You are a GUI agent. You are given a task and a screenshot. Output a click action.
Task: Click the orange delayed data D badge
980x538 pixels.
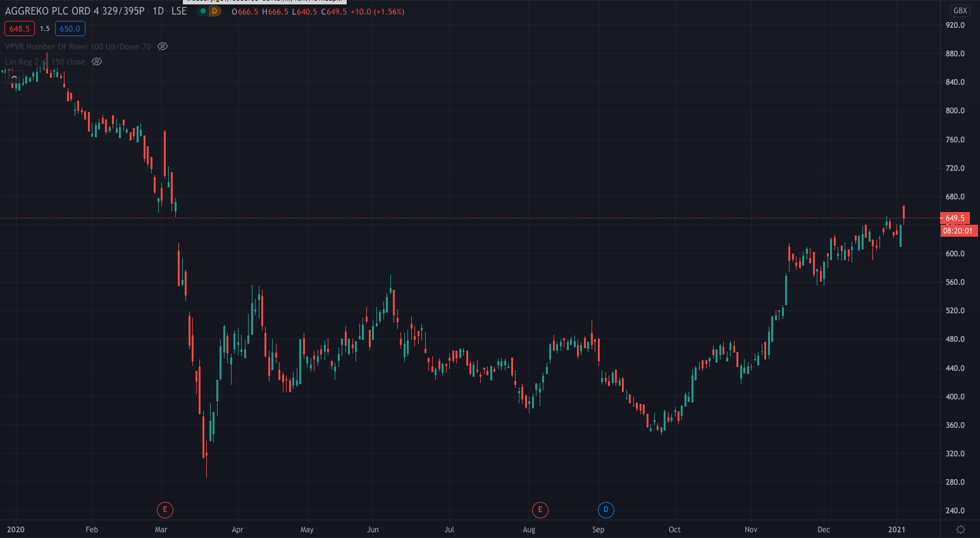coord(214,11)
